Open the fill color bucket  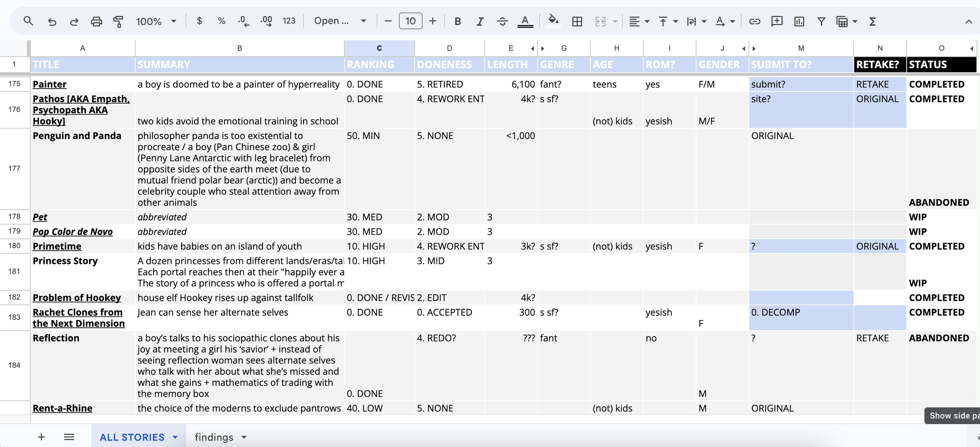[x=553, y=20]
